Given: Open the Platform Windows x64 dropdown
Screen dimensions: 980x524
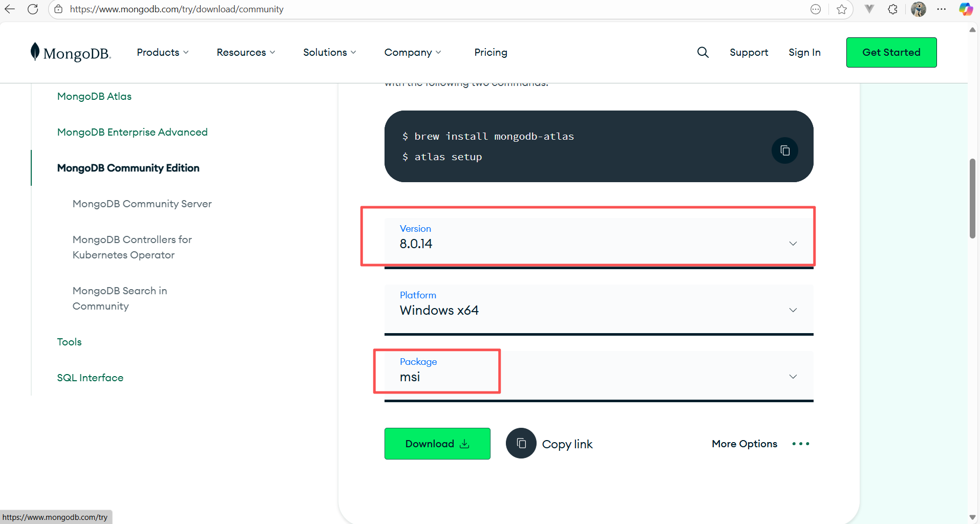Looking at the screenshot, I should click(793, 310).
